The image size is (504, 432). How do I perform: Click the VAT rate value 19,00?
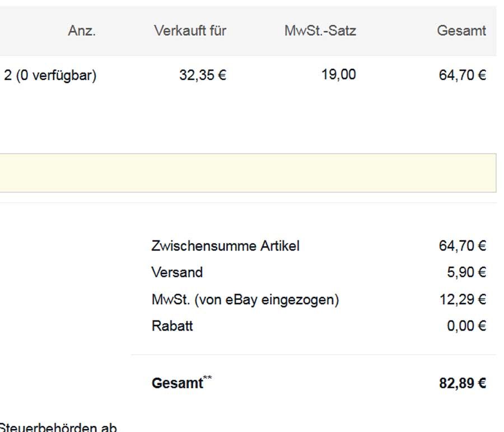(x=338, y=75)
